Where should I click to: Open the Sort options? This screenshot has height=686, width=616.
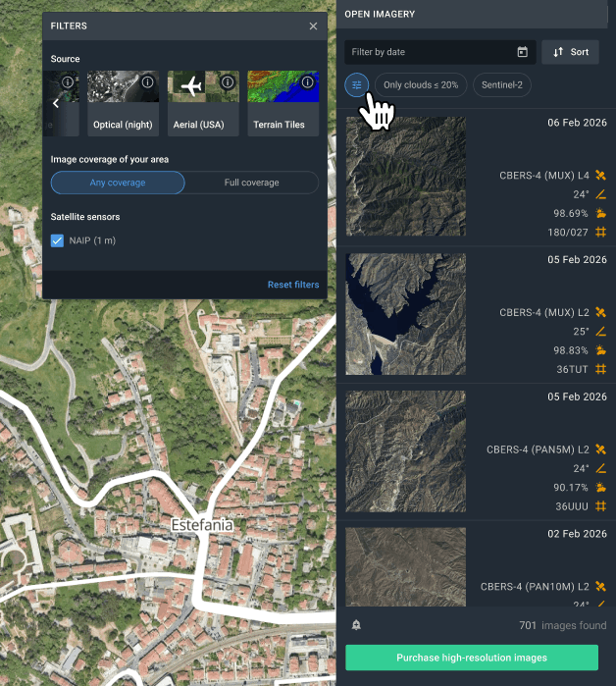(570, 52)
